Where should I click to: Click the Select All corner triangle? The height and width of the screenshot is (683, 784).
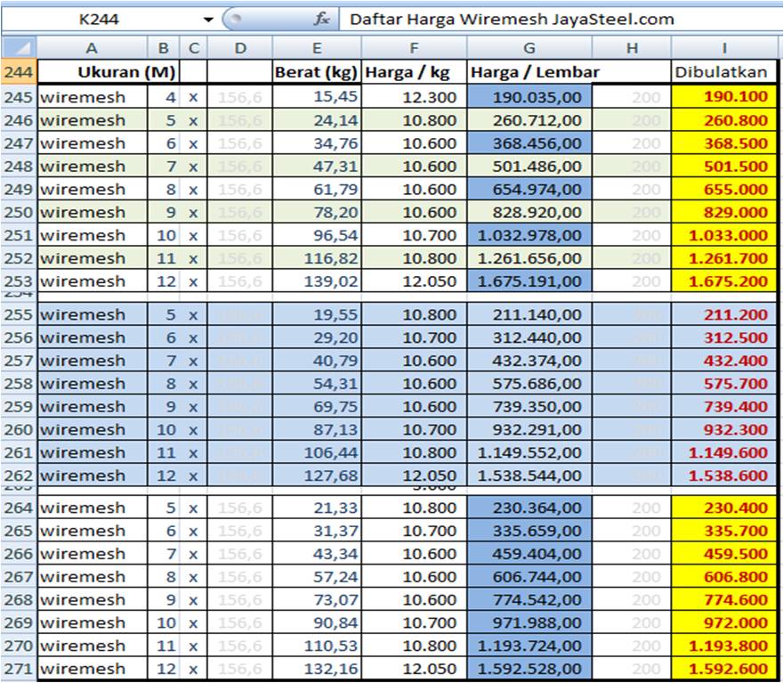(19, 48)
